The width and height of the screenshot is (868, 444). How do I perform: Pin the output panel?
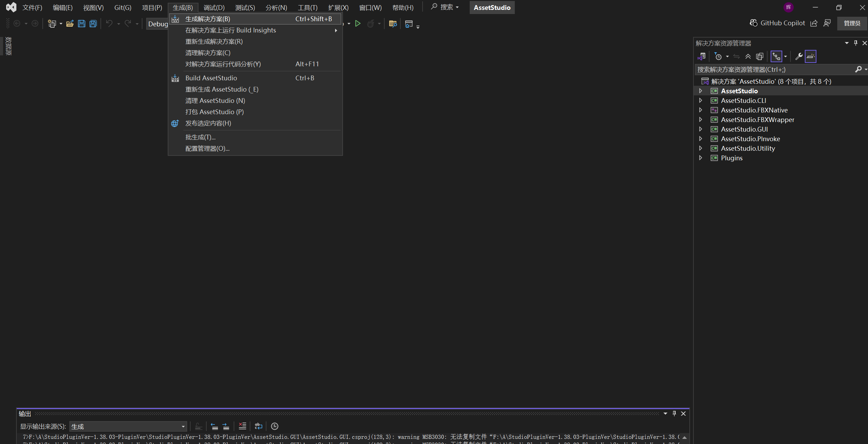point(674,413)
